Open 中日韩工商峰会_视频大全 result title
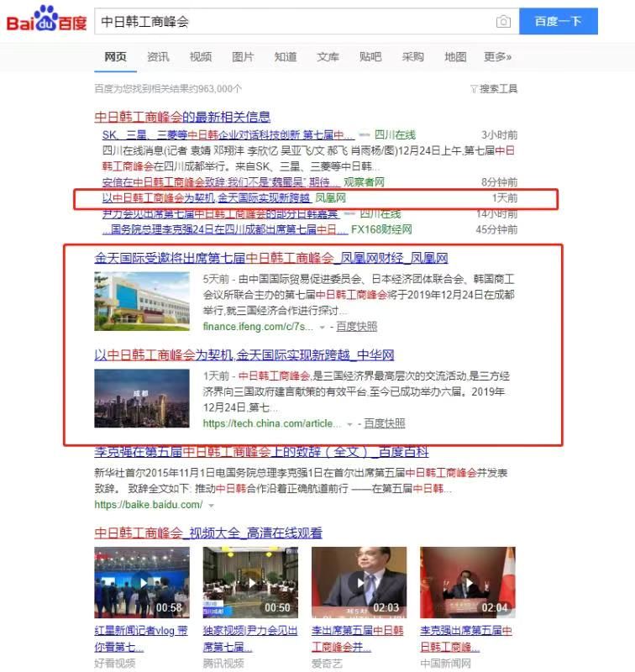Screen dimensions: 635x672 pyautogui.click(x=208, y=533)
